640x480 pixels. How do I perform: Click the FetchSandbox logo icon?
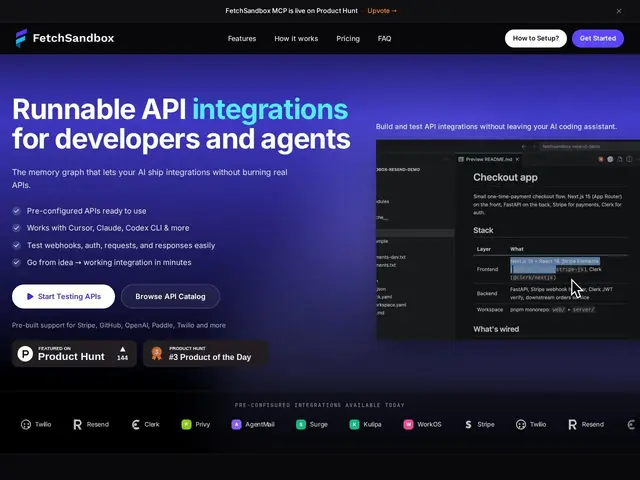(21, 38)
